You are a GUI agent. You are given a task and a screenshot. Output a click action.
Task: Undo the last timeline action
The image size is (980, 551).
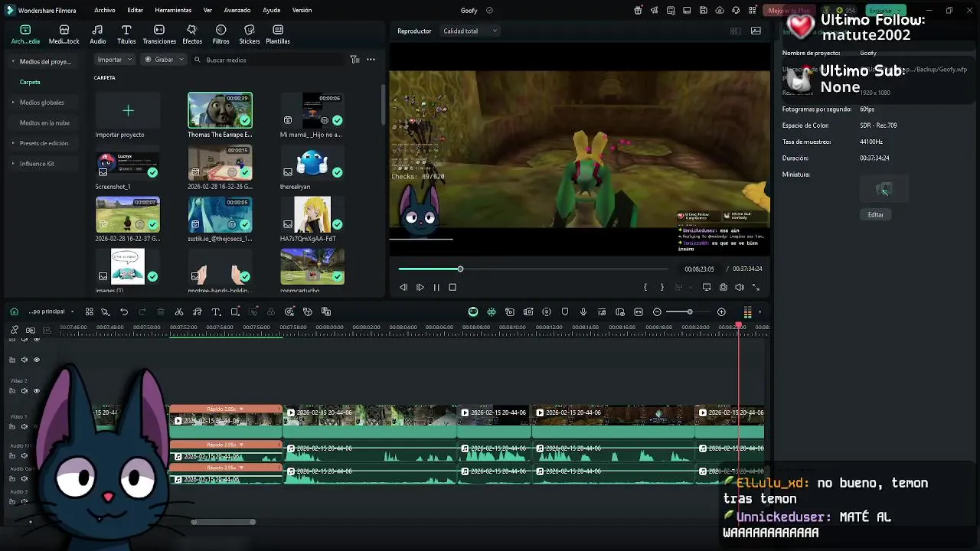124,312
